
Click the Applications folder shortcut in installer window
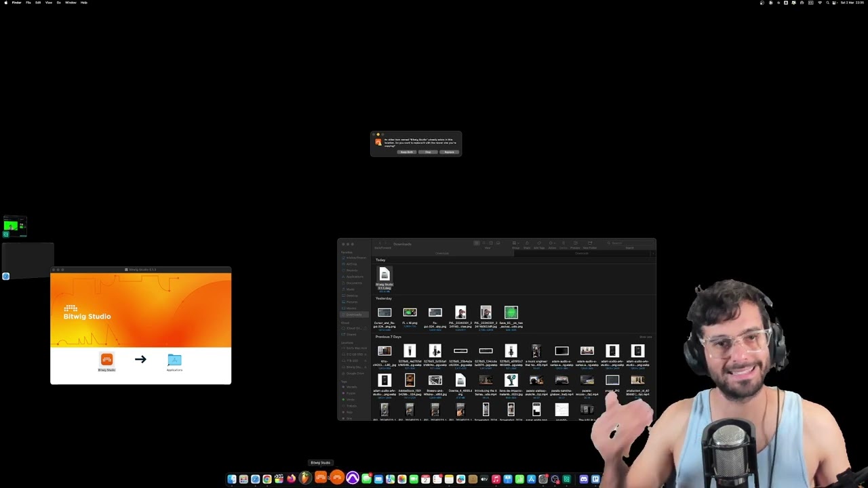[x=174, y=360]
